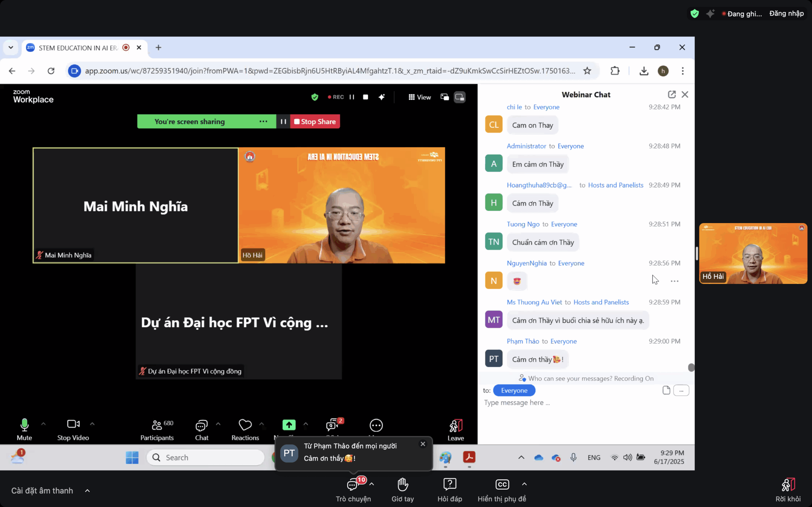Open the Everyone recipient dropdown
The image size is (812, 507).
(x=514, y=390)
